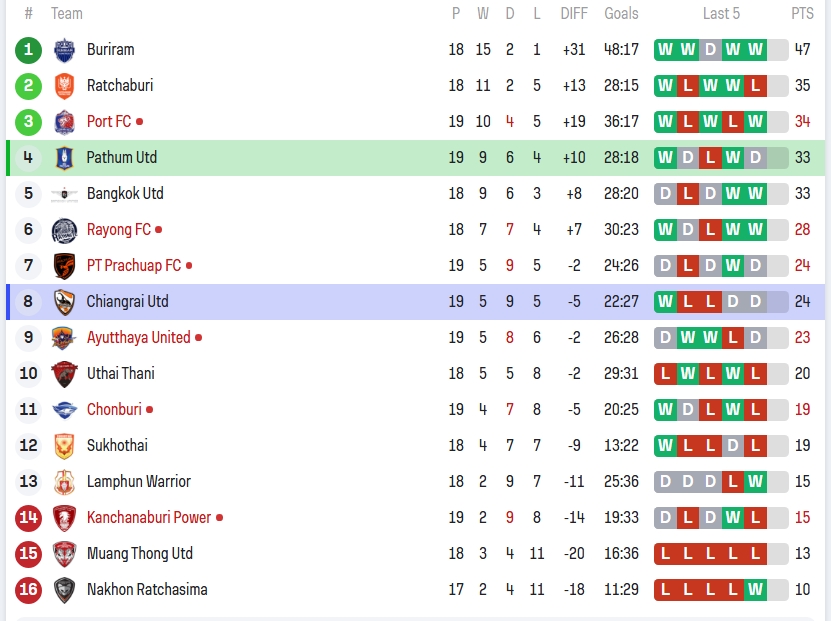831x621 pixels.
Task: Click the Goals column header
Action: pyautogui.click(x=621, y=13)
